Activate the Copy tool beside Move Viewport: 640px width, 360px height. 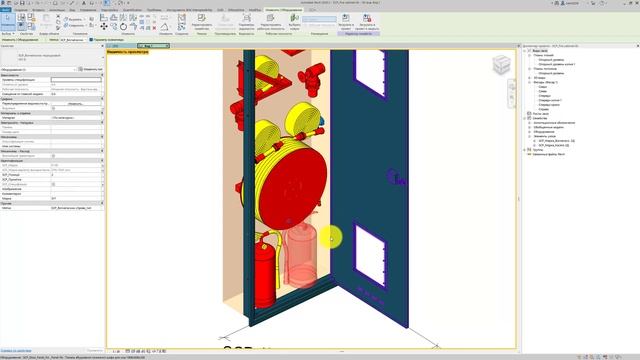[113, 27]
